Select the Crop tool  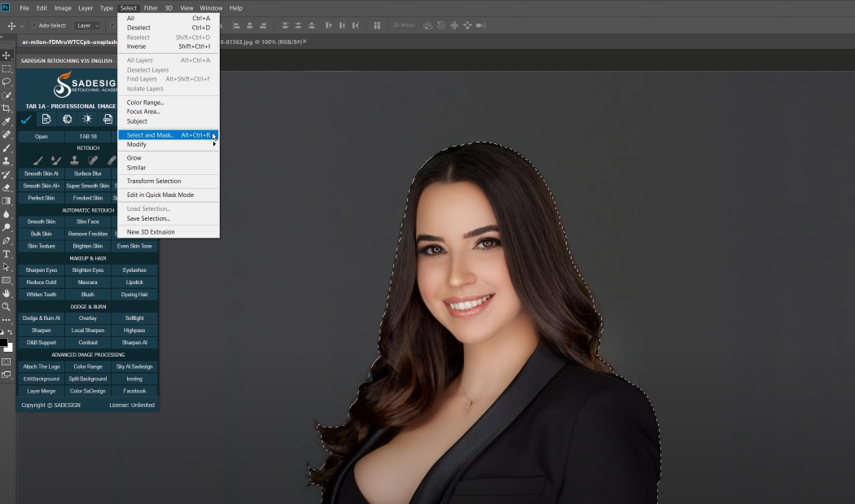pyautogui.click(x=7, y=108)
